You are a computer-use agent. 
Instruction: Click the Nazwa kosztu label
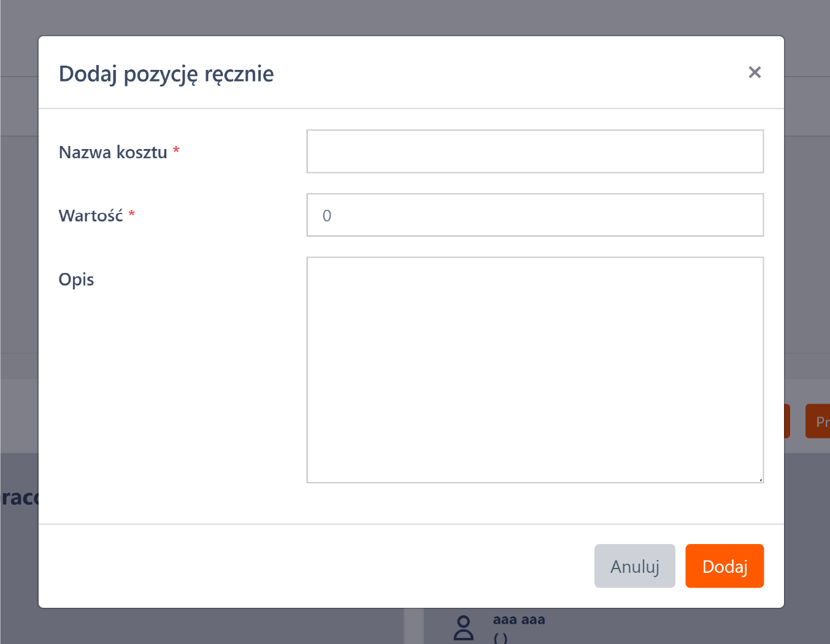113,152
